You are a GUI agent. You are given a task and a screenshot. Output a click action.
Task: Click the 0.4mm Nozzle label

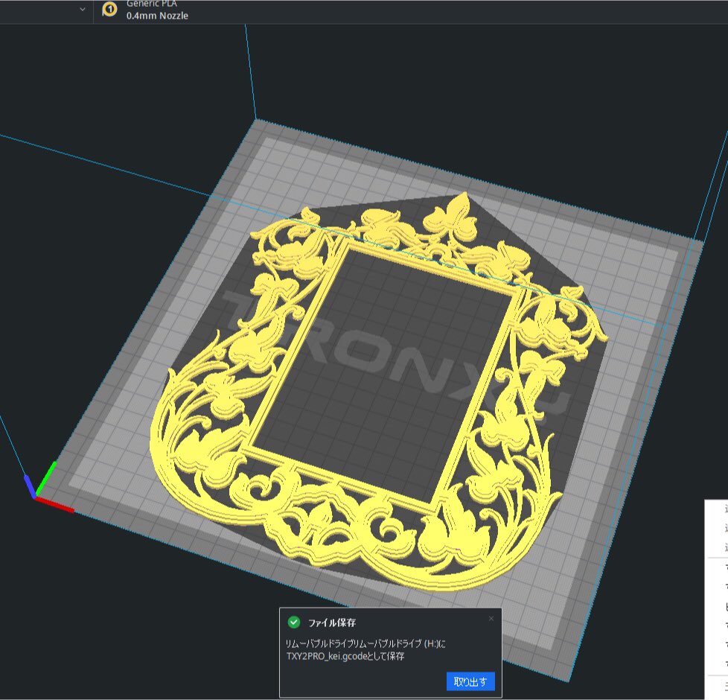tap(157, 16)
